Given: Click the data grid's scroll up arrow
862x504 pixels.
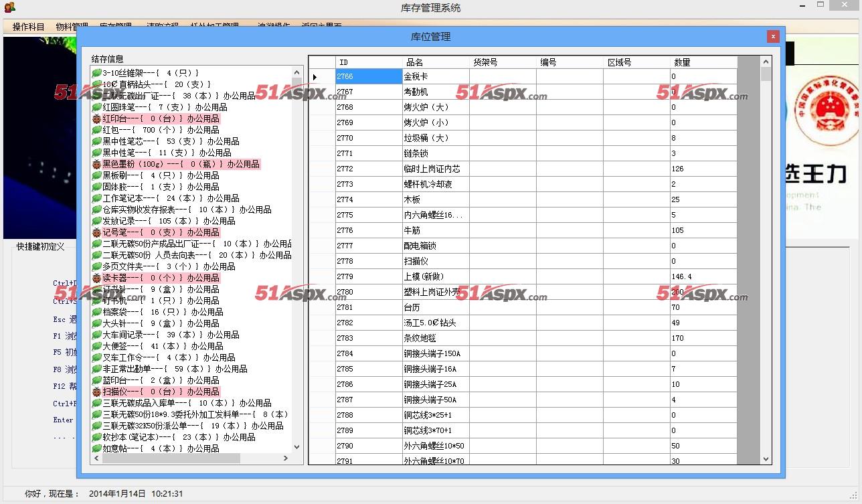Looking at the screenshot, I should coord(766,62).
